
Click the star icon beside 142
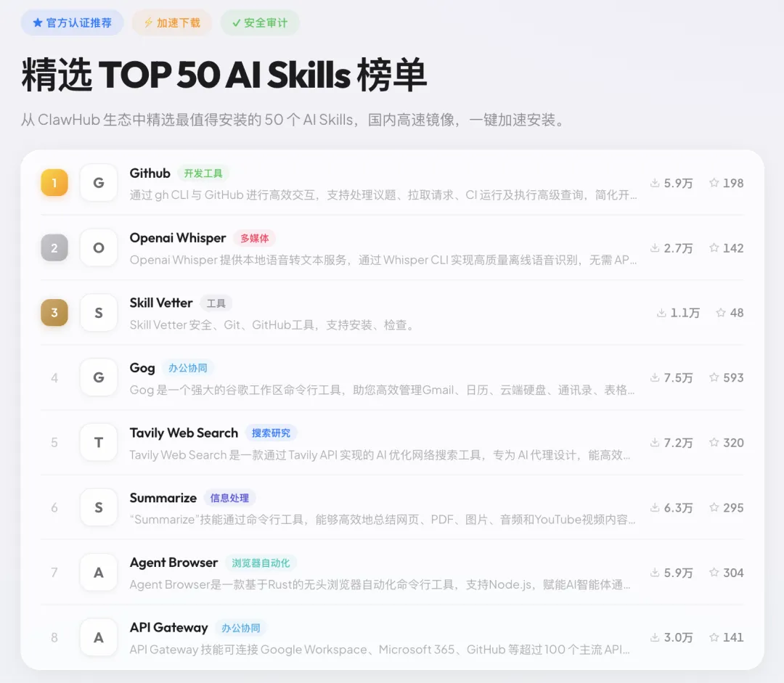click(x=714, y=248)
